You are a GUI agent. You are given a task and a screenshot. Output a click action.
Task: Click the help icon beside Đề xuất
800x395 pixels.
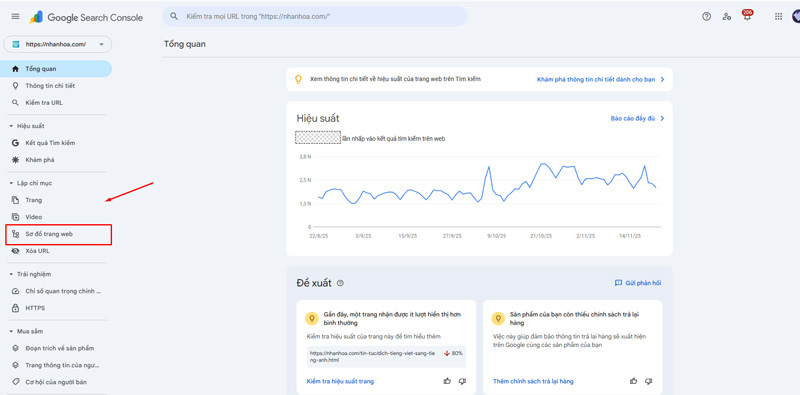click(340, 283)
